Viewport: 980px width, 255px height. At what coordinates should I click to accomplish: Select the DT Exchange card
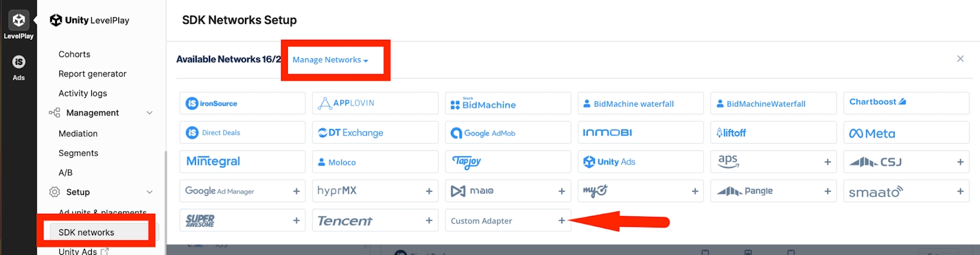375,132
